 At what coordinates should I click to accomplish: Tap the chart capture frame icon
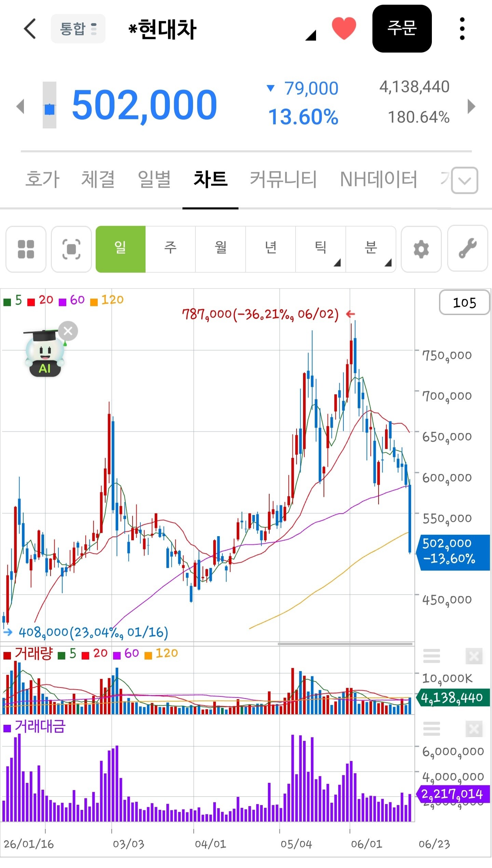tap(71, 249)
